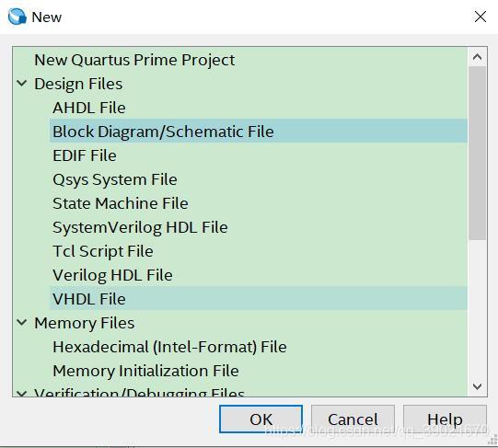Choose Memory Initialization File
Image resolution: width=498 pixels, height=448 pixels.
pos(145,371)
